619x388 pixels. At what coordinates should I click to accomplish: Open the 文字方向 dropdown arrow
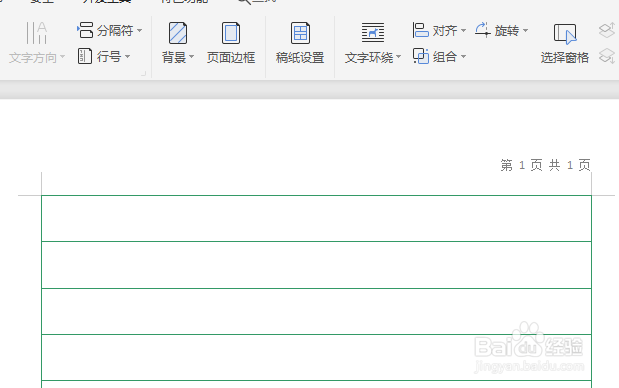(x=62, y=58)
